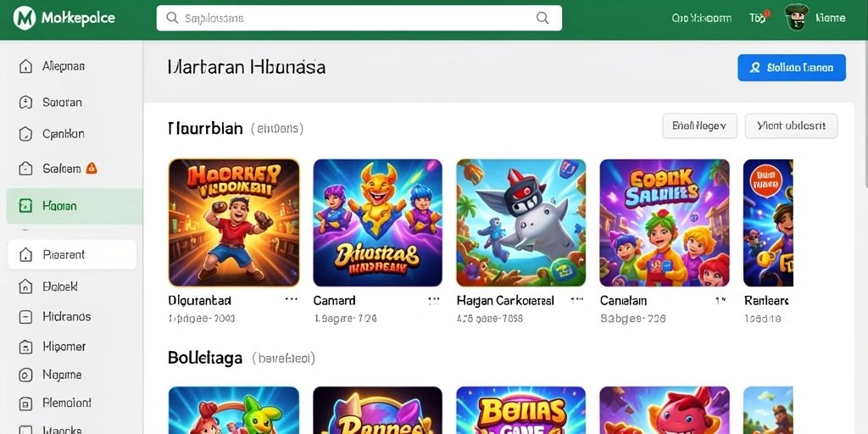868x434 pixels.
Task: Click the 'Bnell Ilogev' button
Action: click(x=699, y=126)
